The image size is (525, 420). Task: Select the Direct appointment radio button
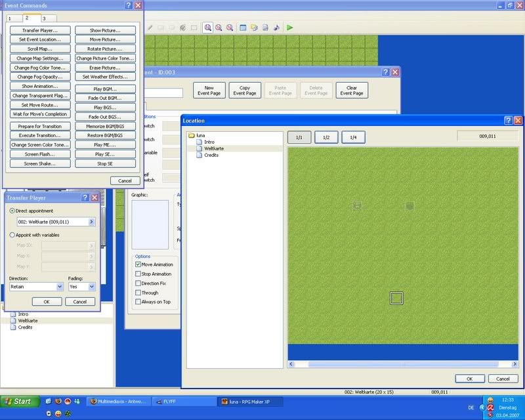(x=12, y=211)
